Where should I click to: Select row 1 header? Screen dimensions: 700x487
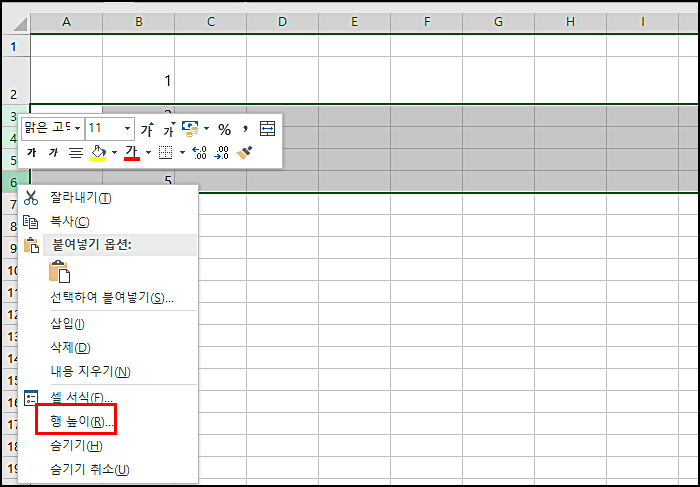pos(16,46)
